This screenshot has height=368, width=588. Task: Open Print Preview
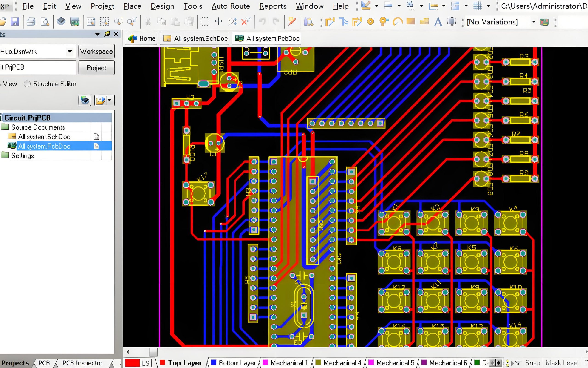(45, 22)
